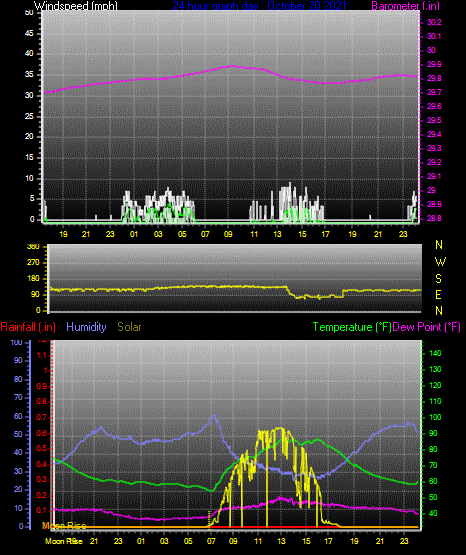Click the 5 value on windspeed axis
The width and height of the screenshot is (466, 555).
point(32,199)
